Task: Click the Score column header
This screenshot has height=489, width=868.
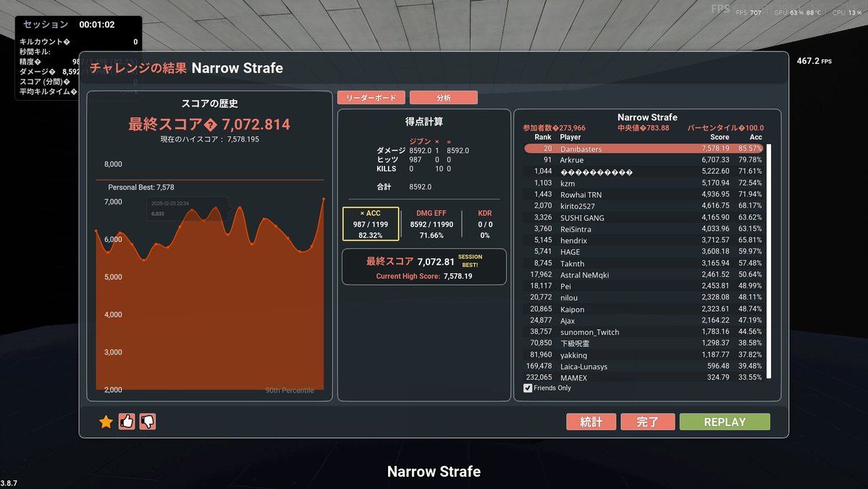Action: coord(720,138)
